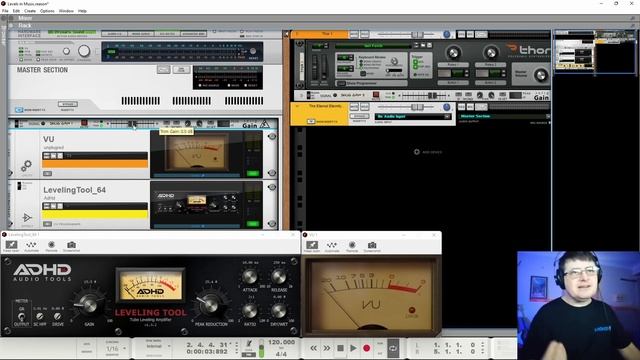Screen dimensions: 640x360
Task: Open the Window menu
Action: pyautogui.click(x=66, y=11)
